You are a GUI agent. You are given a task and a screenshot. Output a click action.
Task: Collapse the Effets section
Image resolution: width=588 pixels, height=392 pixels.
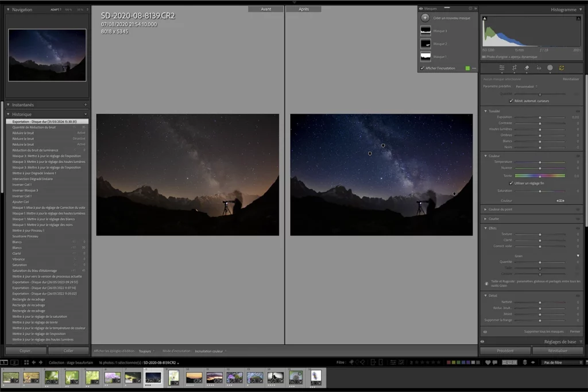pos(485,228)
